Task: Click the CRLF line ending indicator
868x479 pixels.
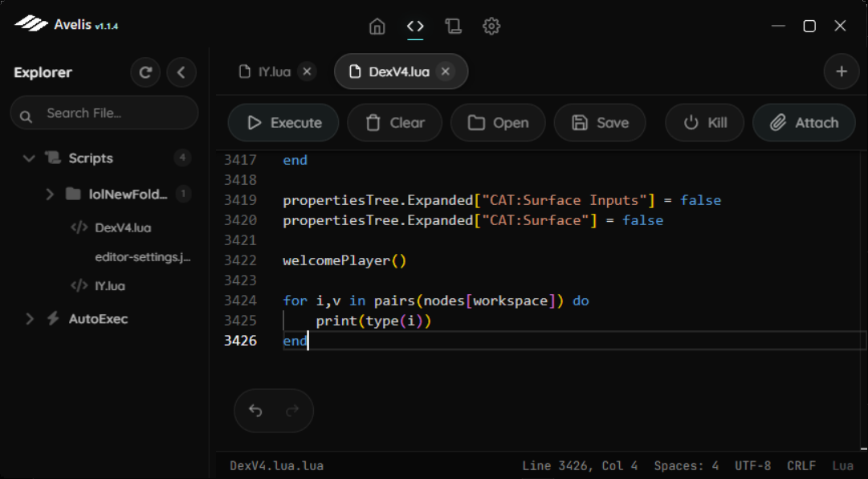Action: click(x=801, y=465)
